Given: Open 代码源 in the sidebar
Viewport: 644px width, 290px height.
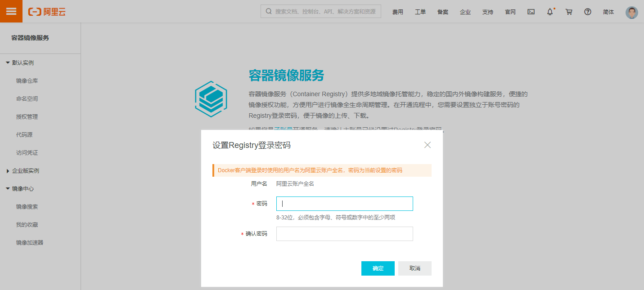Looking at the screenshot, I should point(24,135).
